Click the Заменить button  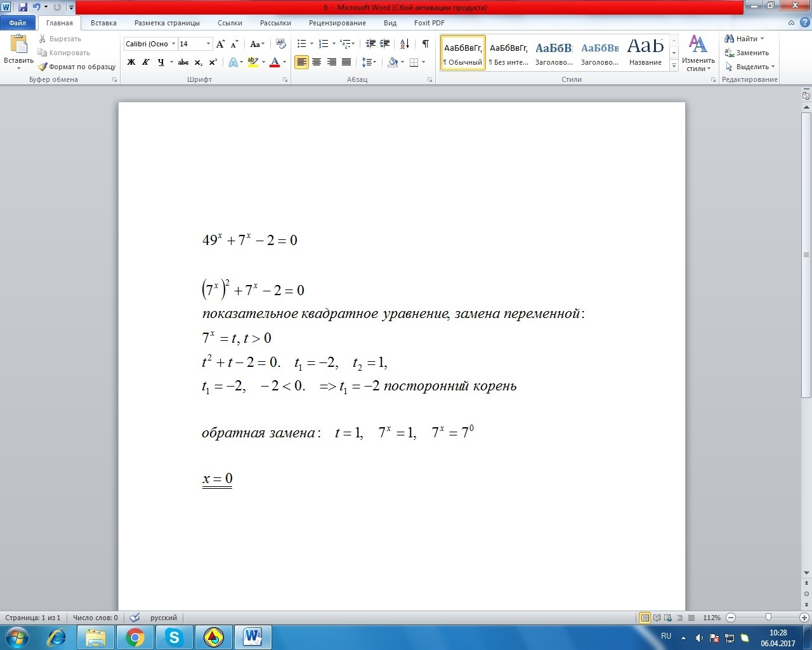tap(747, 53)
